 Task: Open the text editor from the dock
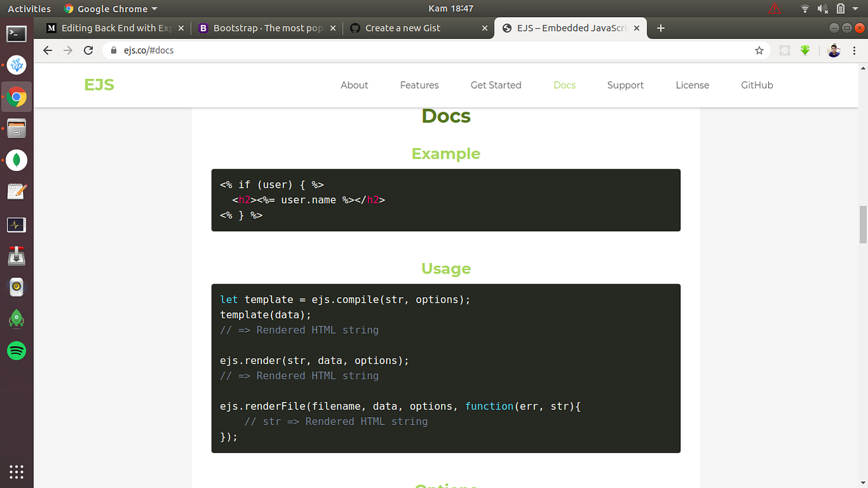click(x=16, y=191)
